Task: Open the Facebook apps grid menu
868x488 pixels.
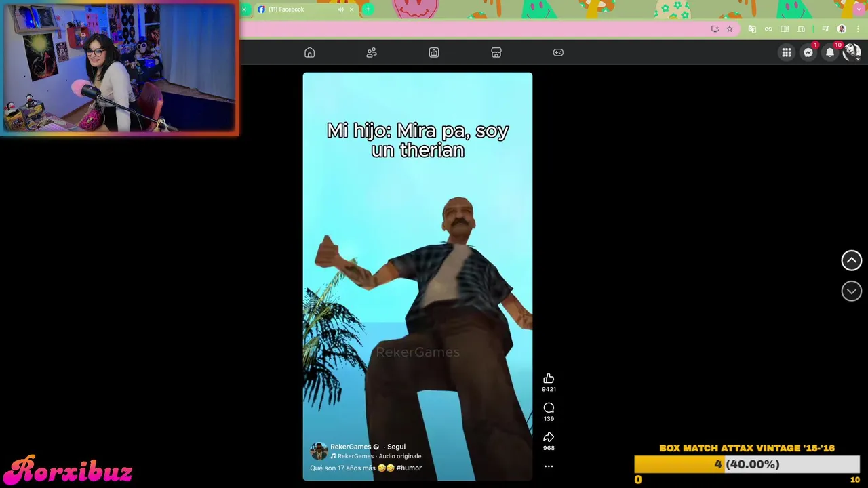Action: click(x=787, y=53)
